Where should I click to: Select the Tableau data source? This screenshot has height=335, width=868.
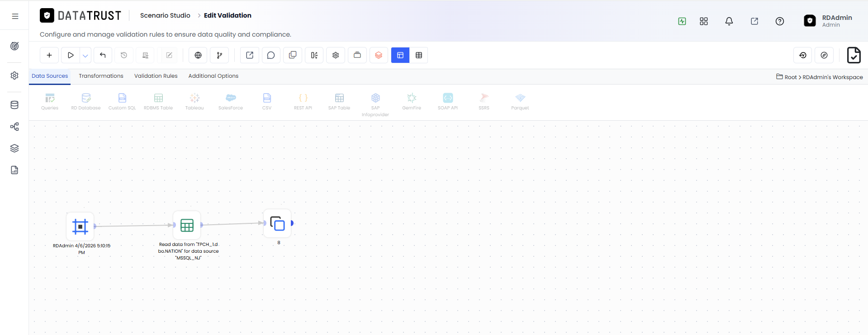point(194,102)
